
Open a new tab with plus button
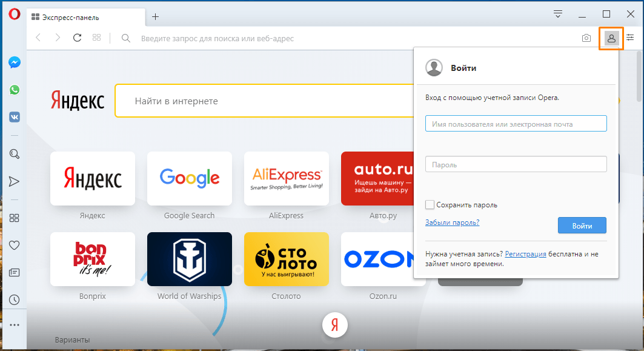[155, 17]
